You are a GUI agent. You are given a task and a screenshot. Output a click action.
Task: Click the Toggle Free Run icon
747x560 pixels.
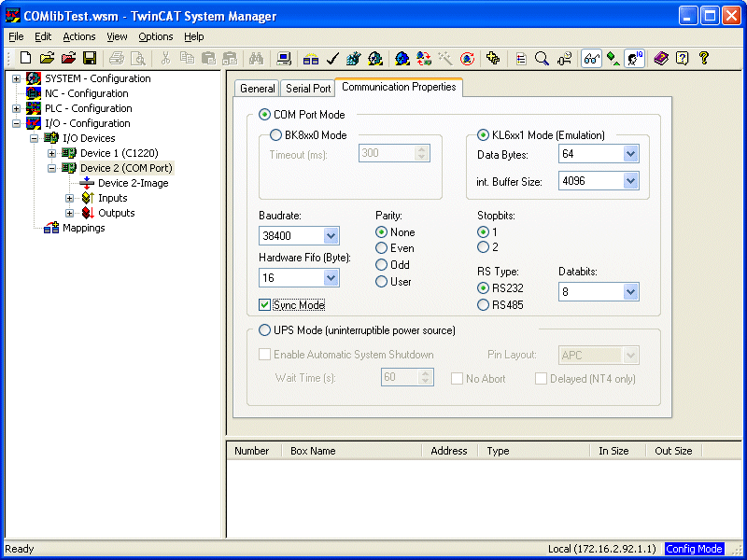point(468,59)
